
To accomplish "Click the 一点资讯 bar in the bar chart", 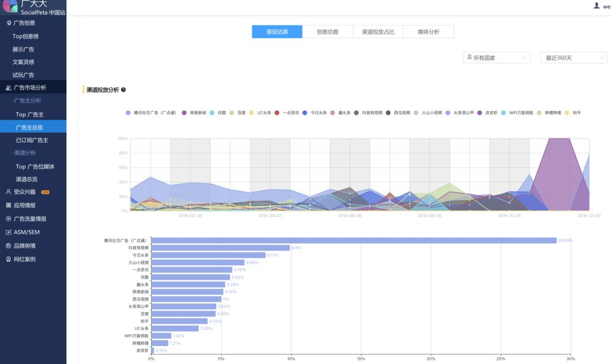I will pos(192,270).
